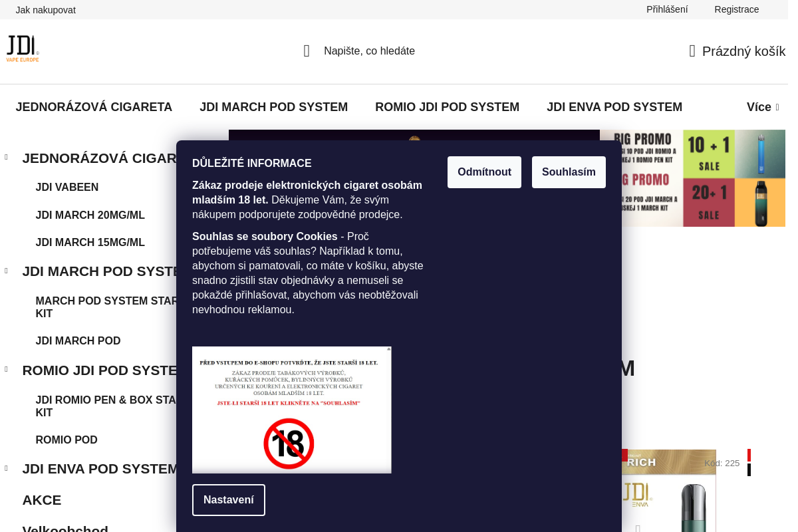This screenshot has width=798, height=532.
Task: Collapse the JDI March Pod System sidebar category
Action: click(7, 271)
